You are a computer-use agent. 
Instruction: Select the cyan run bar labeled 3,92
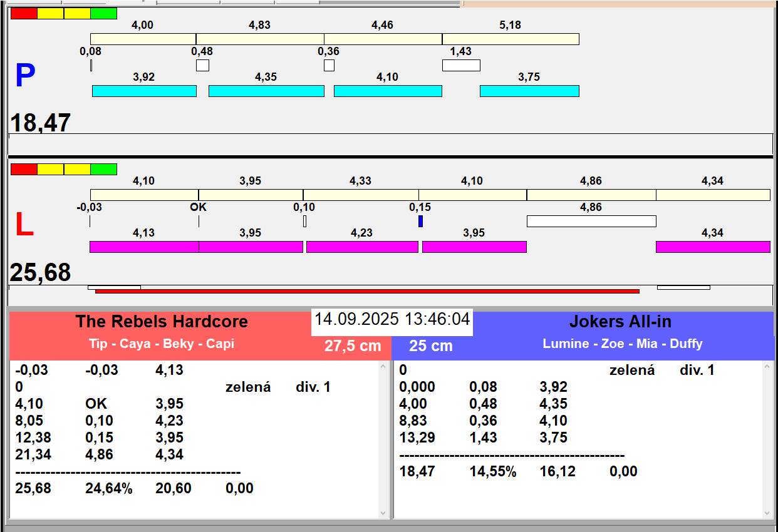(x=144, y=91)
